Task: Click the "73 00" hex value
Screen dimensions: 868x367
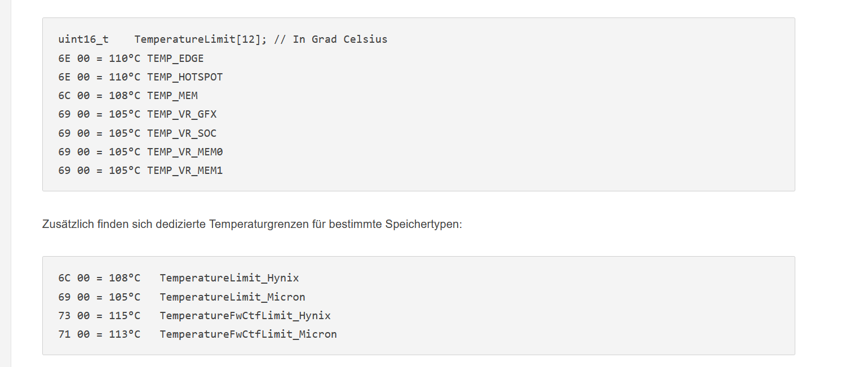Action: tap(74, 315)
